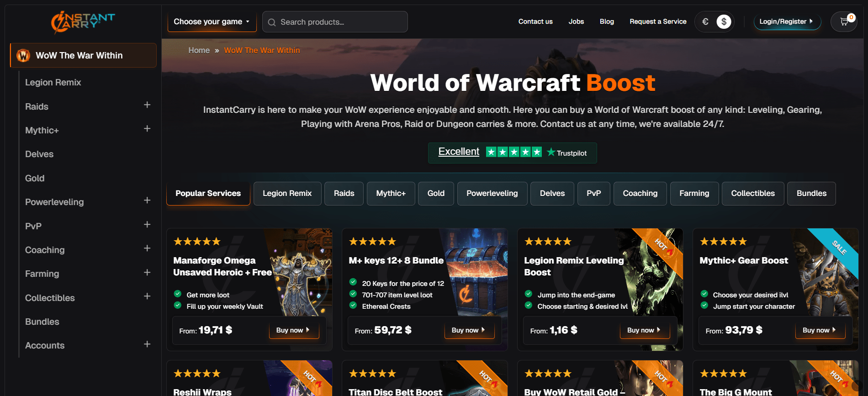868x396 pixels.
Task: Focus the Search products field
Action: click(x=340, y=22)
